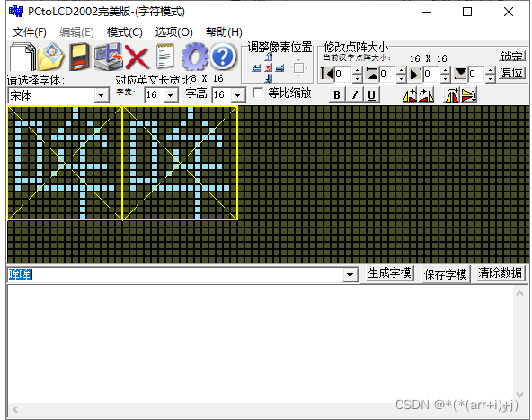
Task: Click the right-margin adjust arrow icon
Action: pos(416,74)
